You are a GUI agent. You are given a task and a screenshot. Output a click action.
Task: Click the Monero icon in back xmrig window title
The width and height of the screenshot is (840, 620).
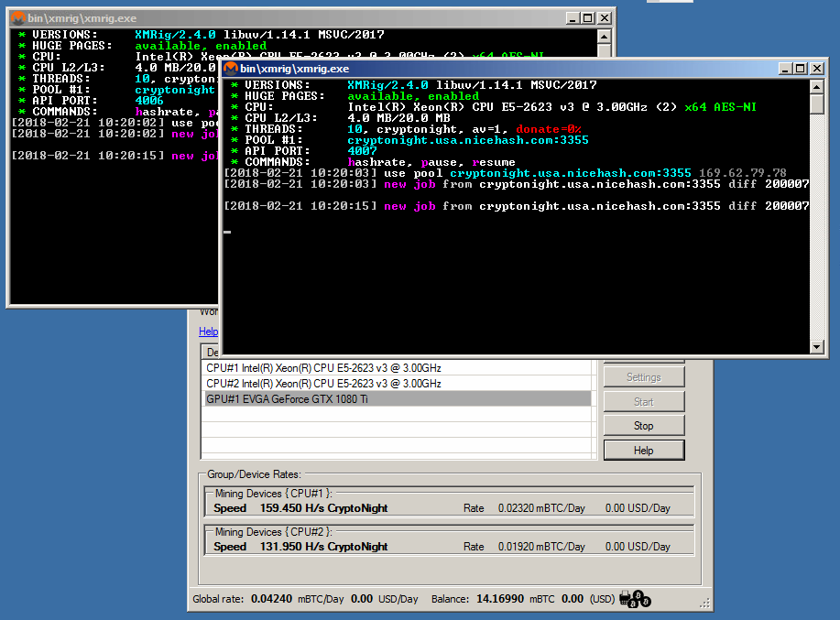tap(18, 18)
